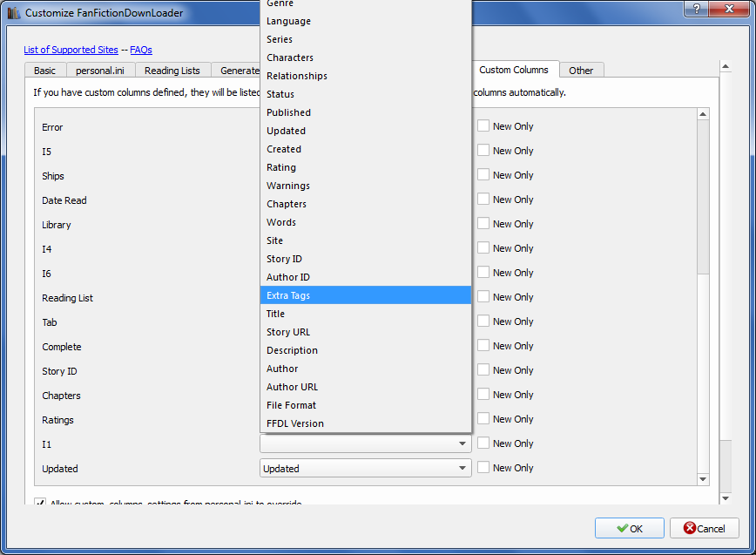Pick Words from the dropdown list
The height and width of the screenshot is (555, 756).
coord(366,223)
